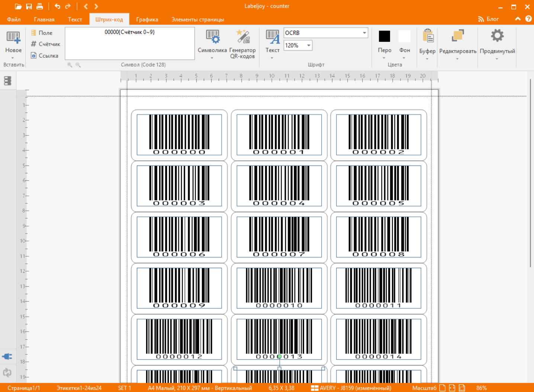The image size is (534, 392).
Task: Collapse the ribbon with the up chevron
Action: point(518,19)
